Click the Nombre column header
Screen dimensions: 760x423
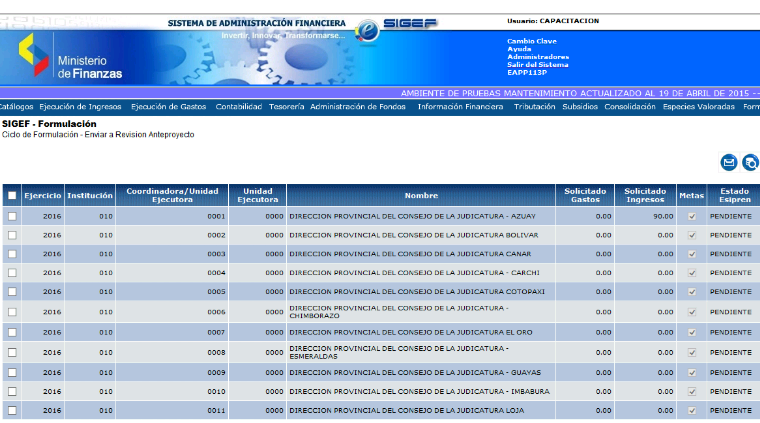point(421,195)
